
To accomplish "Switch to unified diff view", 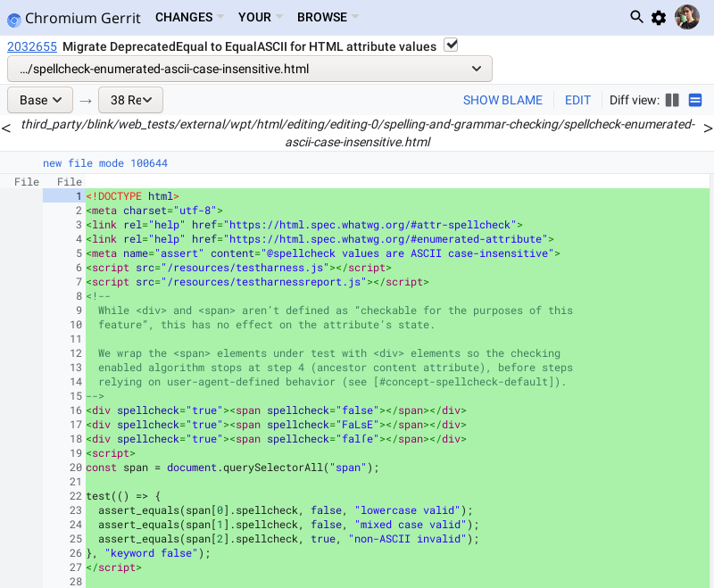I will [695, 100].
